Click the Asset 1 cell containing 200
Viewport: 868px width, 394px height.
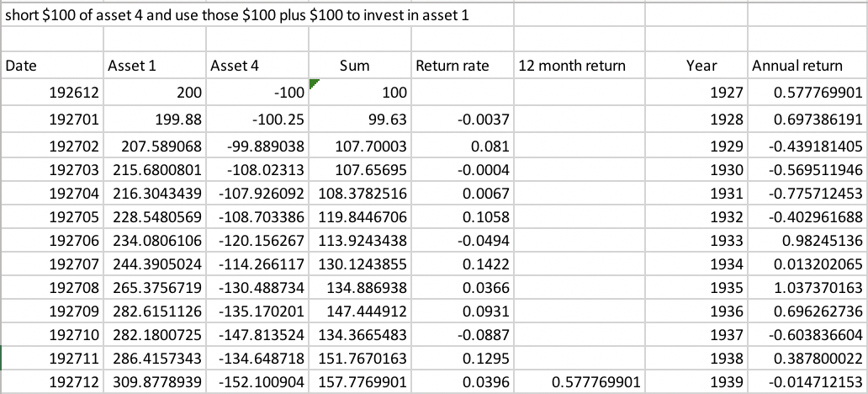[155, 92]
